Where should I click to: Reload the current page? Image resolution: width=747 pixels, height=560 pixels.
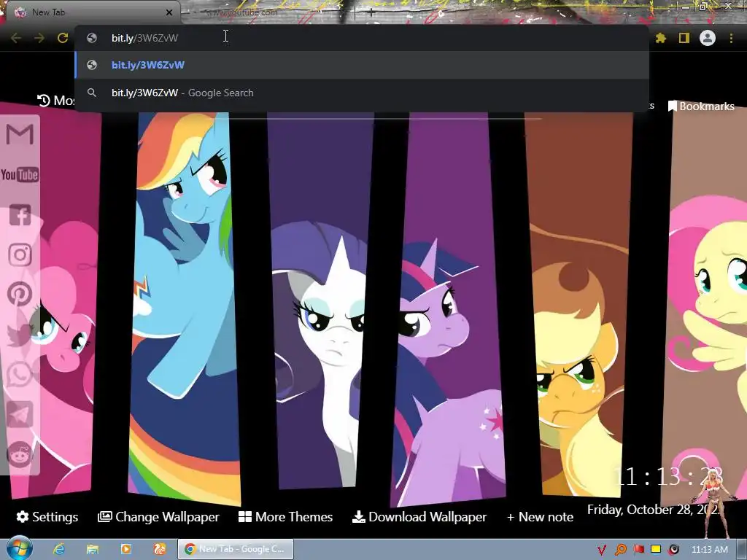(x=63, y=38)
